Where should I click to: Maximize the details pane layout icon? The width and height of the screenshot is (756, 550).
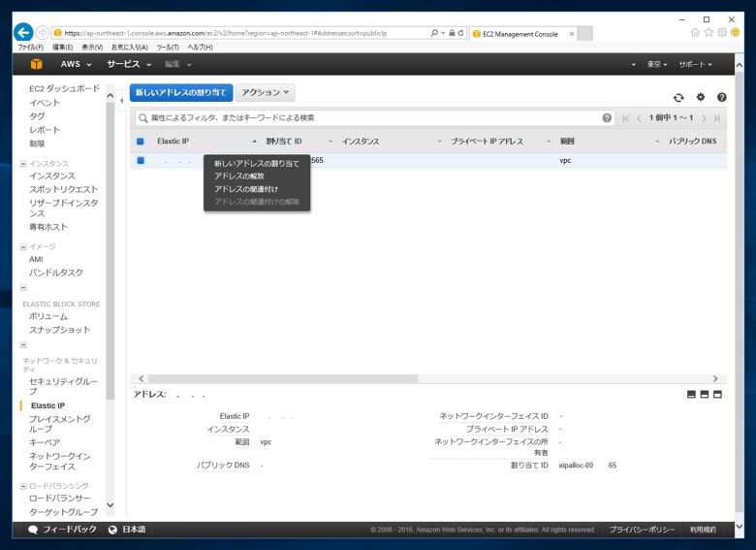[x=718, y=394]
